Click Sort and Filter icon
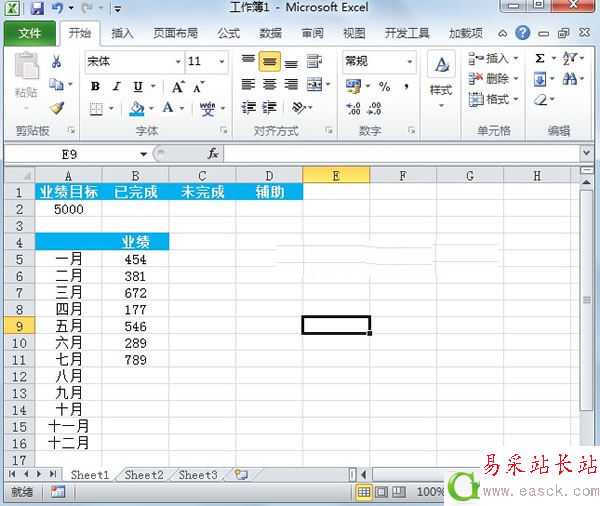The height and width of the screenshot is (506, 600). (x=569, y=59)
